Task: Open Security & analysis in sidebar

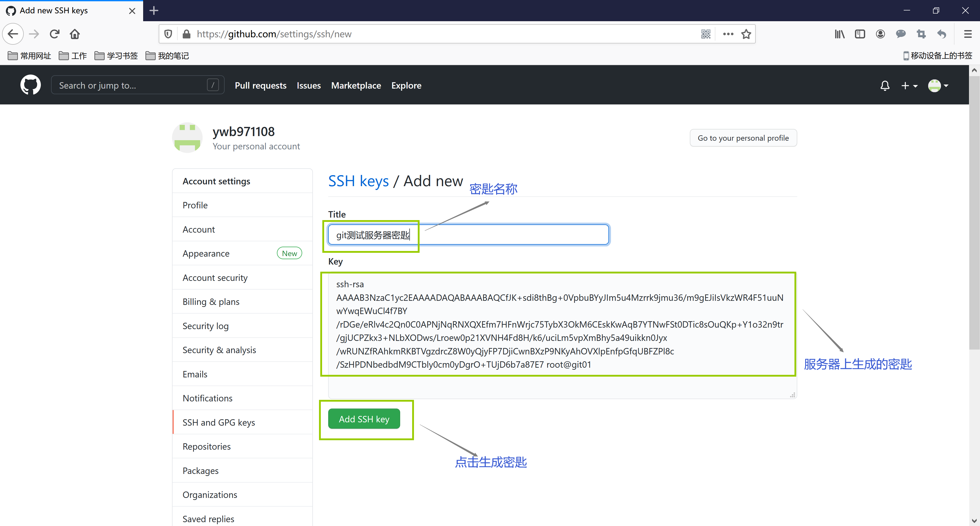Action: 242,350
